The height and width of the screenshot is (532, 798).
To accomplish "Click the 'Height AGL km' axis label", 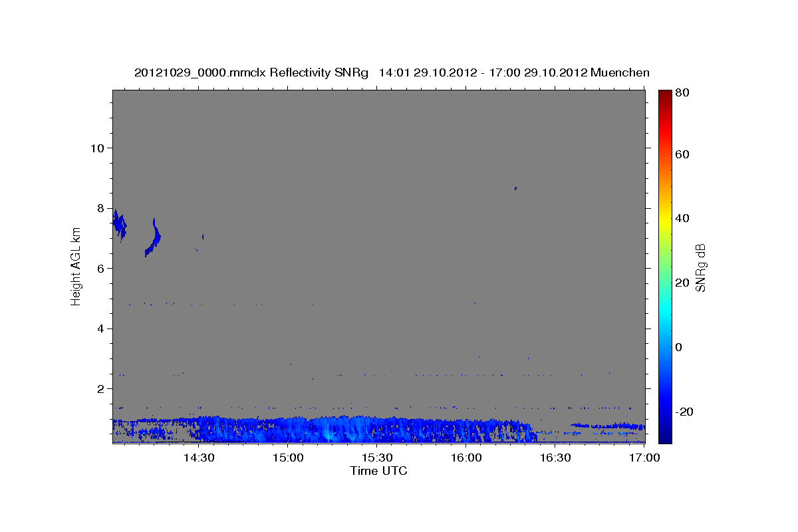I will tap(76, 266).
